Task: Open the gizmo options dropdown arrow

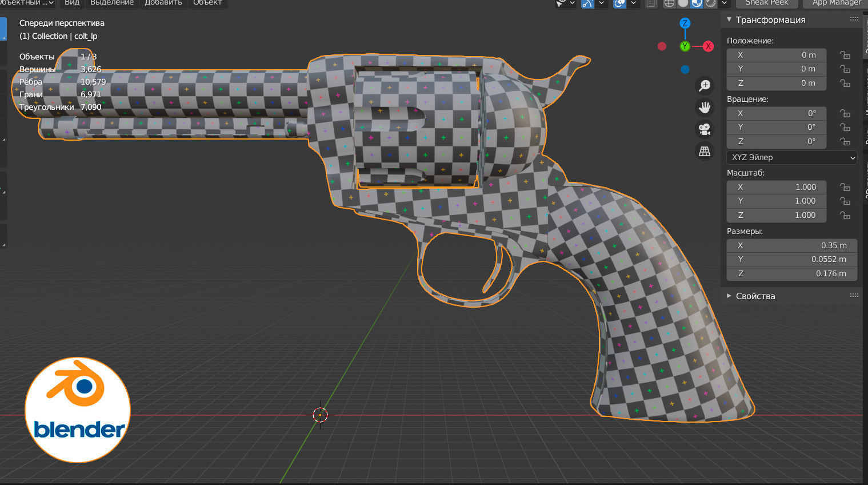Action: pos(601,3)
